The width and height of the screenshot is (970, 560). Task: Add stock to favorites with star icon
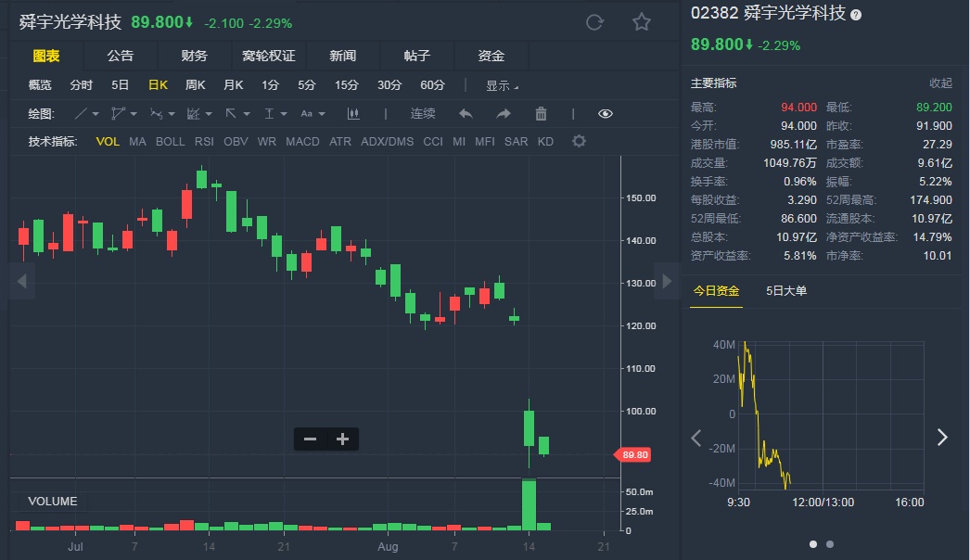tap(642, 22)
